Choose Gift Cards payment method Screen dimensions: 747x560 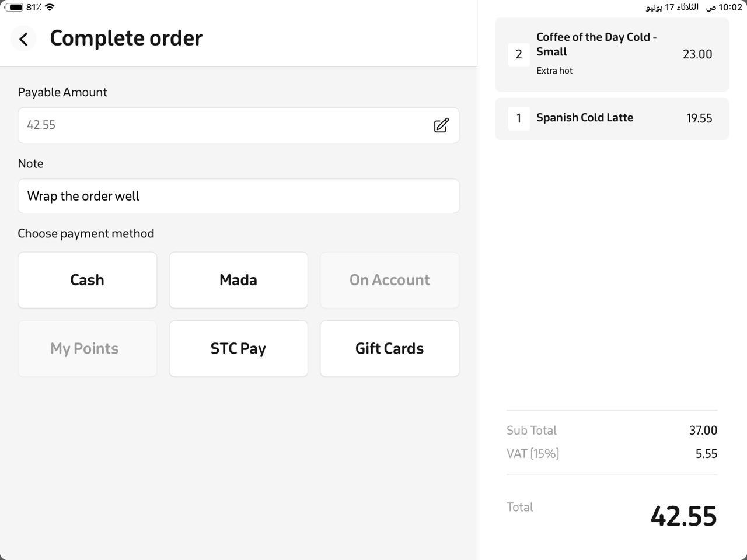coord(389,348)
